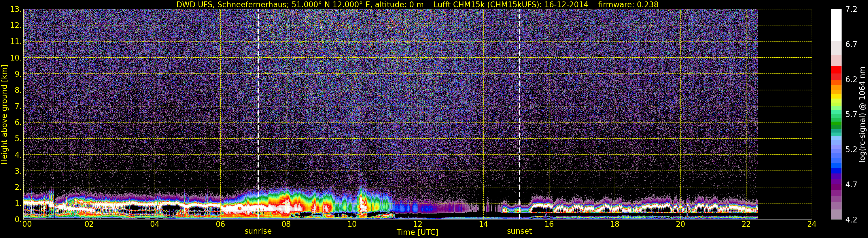Click the log(rc-signal) @ 1064 nm colorbar label
Viewport: 868px width, 238px height.
pyautogui.click(x=862, y=114)
